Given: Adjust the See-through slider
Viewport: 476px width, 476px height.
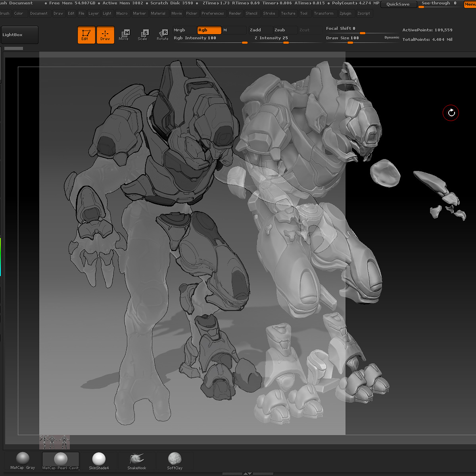Looking at the screenshot, I should point(439,4).
